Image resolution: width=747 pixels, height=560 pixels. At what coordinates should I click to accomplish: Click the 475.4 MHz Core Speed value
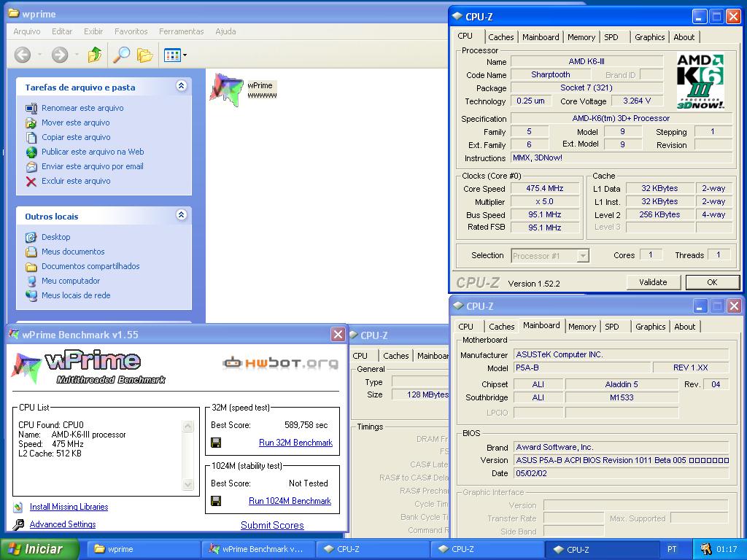pos(545,189)
